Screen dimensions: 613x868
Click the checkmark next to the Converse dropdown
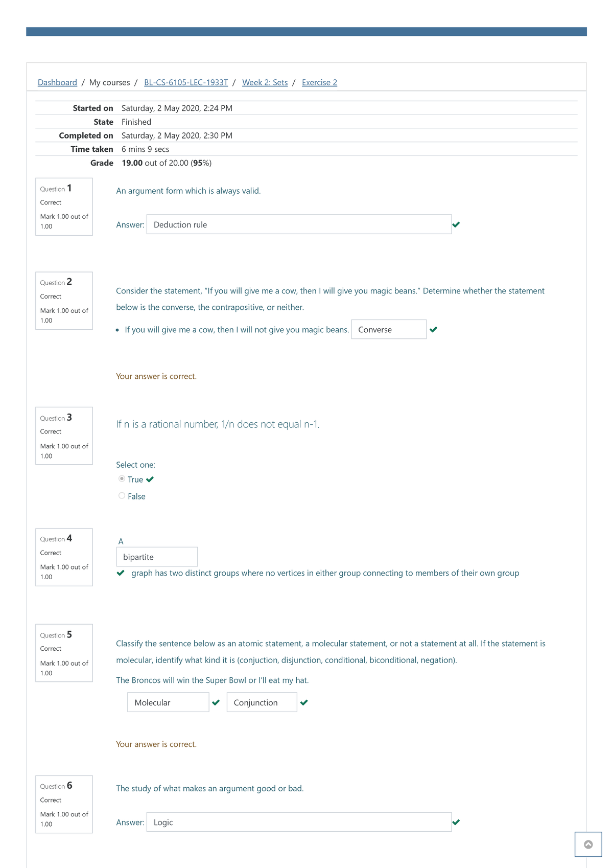click(x=434, y=330)
